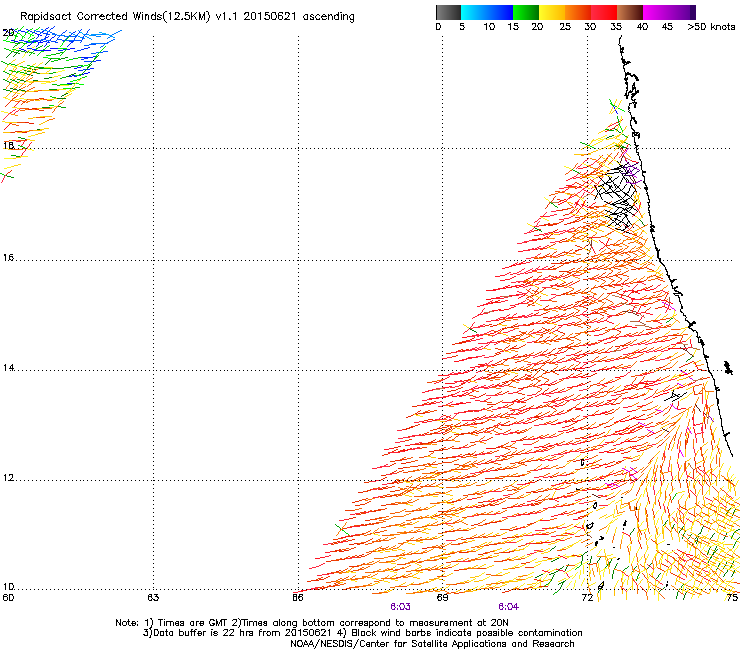Click the '12' latitude label on the left axis
This screenshot has height=650, width=740.
coord(8,478)
